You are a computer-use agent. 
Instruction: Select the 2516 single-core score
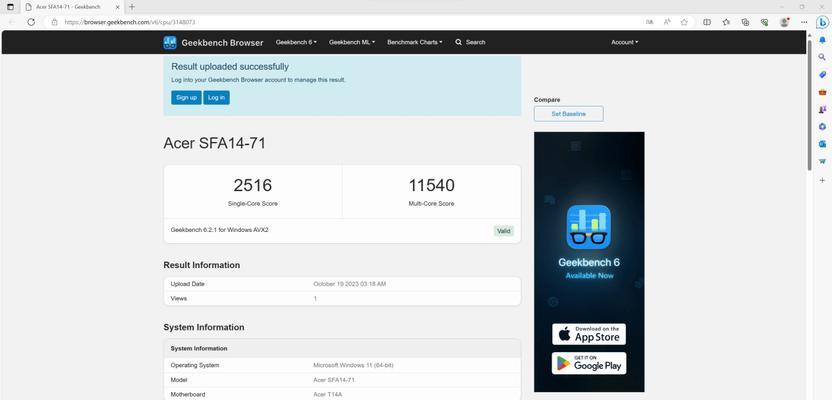click(253, 185)
